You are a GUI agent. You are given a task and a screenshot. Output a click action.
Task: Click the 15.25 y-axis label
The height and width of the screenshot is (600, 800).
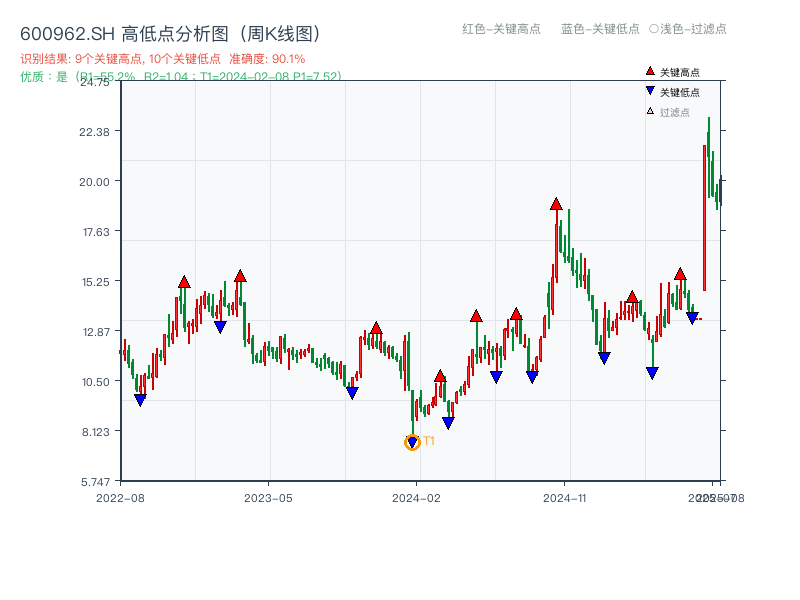96,282
